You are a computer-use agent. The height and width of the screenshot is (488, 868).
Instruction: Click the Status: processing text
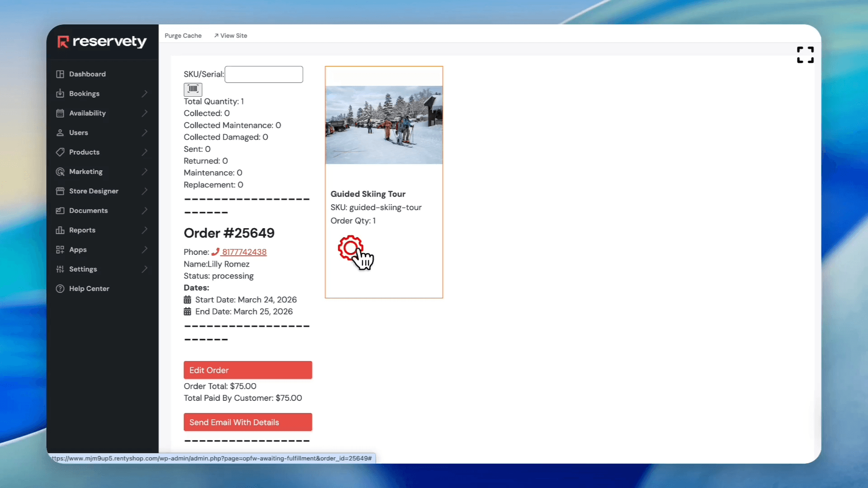tap(219, 276)
